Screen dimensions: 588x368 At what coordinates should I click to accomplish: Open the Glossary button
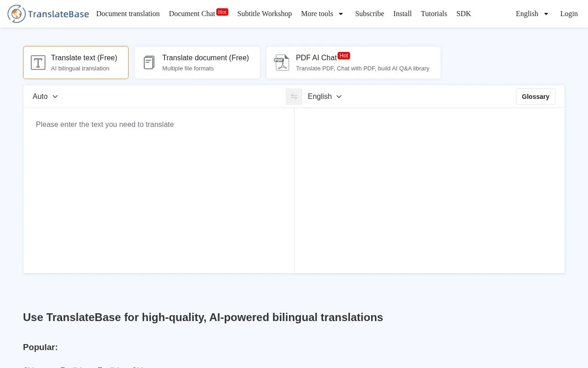click(536, 97)
